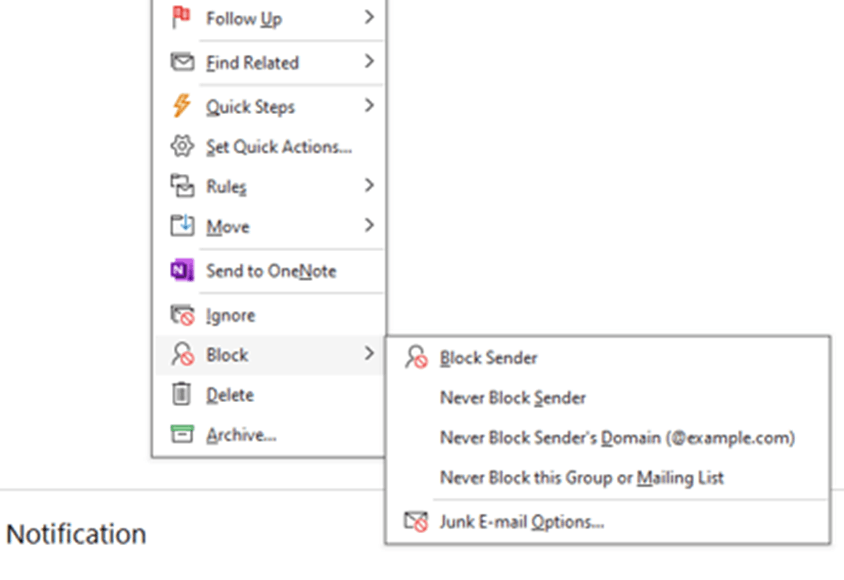Expand the Follow Up submenu chevron
The image size is (844, 580).
pyautogui.click(x=368, y=18)
